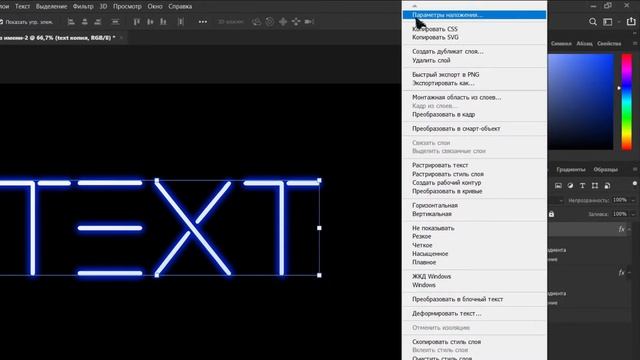
Task: Click the align top edges icon
Action: pyautogui.click(x=137, y=22)
